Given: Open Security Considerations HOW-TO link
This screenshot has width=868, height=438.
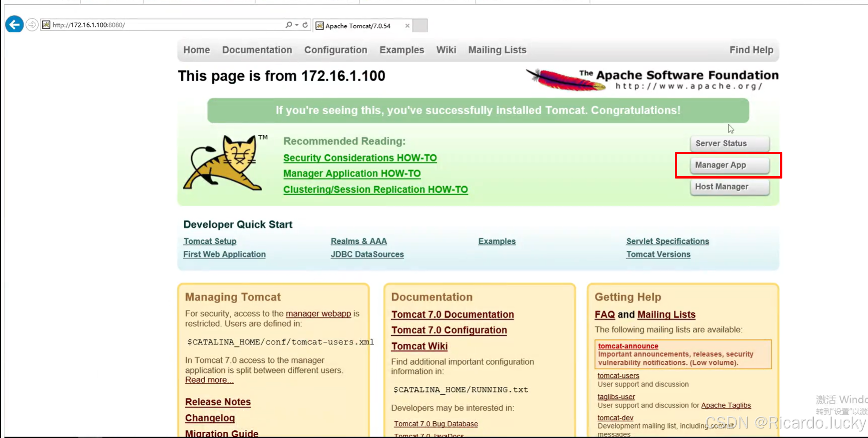Looking at the screenshot, I should click(360, 158).
